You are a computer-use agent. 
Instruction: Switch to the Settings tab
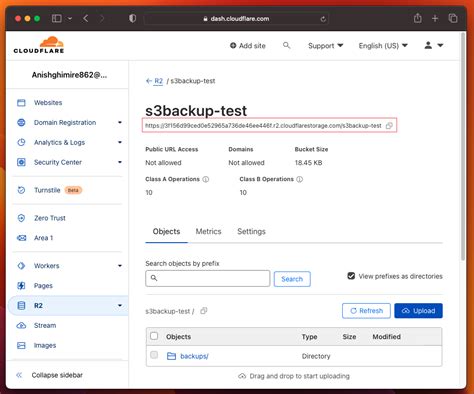coord(251,231)
